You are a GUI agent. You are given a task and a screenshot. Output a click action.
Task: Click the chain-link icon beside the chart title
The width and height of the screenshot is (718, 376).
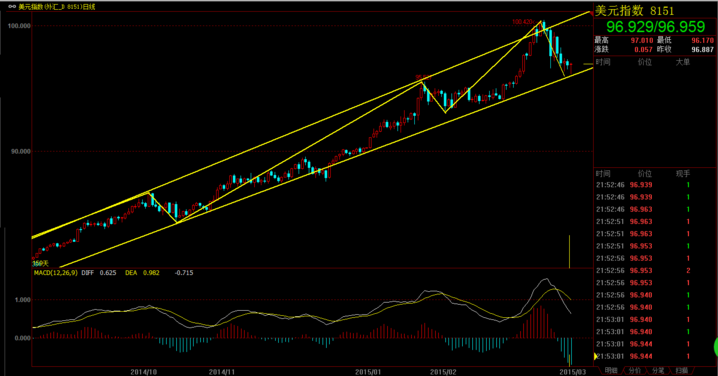(12, 7)
